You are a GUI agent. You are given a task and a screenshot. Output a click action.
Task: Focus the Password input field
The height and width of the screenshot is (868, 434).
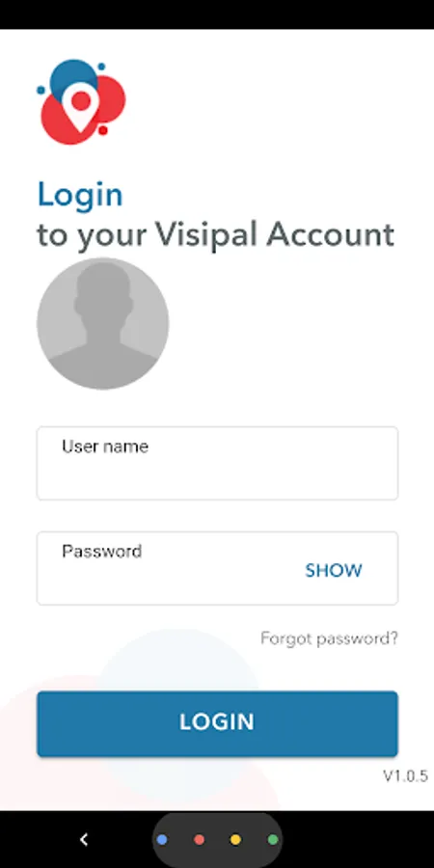(217, 568)
